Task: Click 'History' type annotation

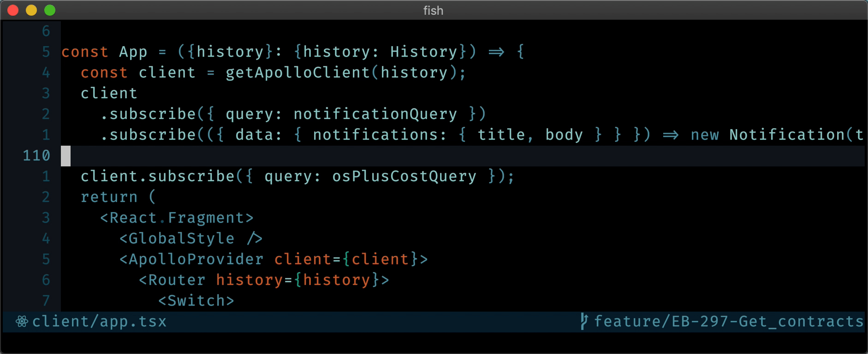Action: click(x=423, y=52)
